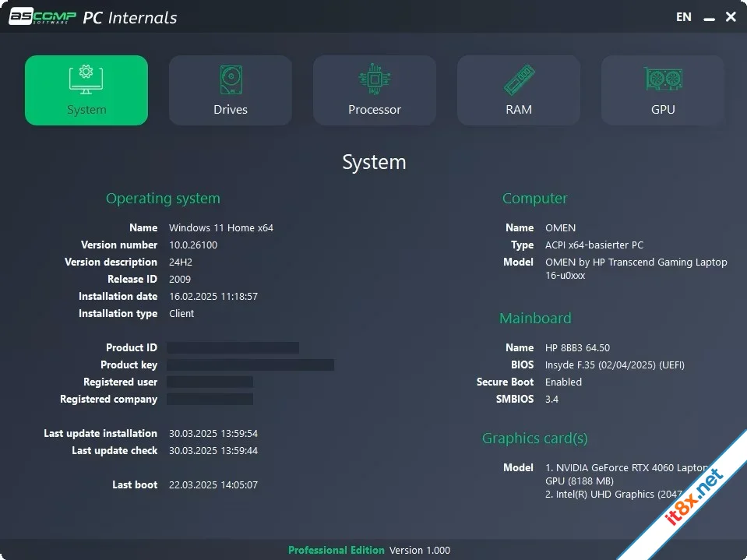747x560 pixels.
Task: Click the monitor gear System icon
Action: coord(86,79)
